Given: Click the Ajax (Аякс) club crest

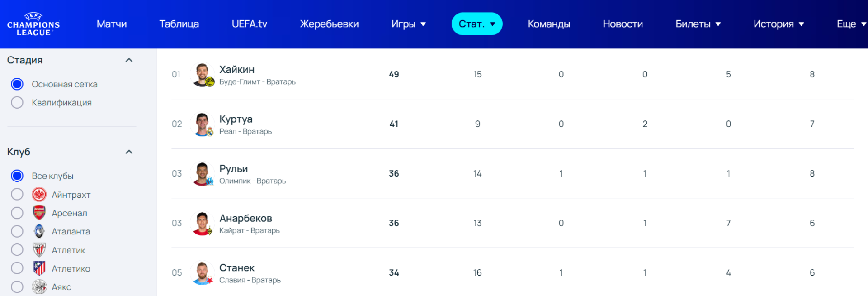Looking at the screenshot, I should 39,287.
